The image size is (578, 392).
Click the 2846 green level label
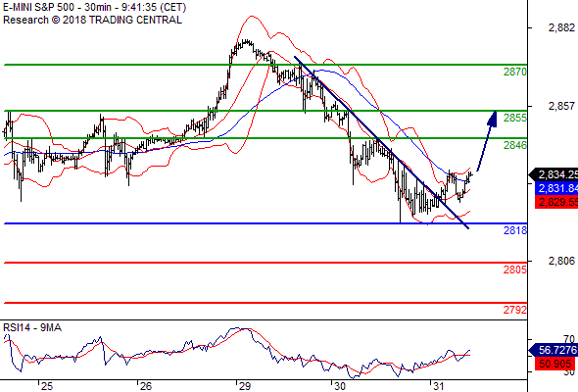pyautogui.click(x=515, y=145)
